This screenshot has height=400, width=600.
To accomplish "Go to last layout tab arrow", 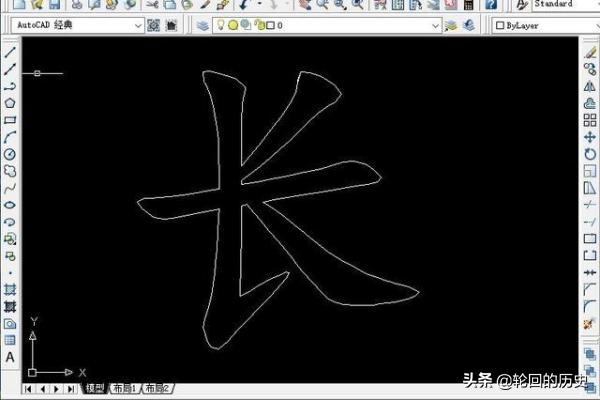I will pyautogui.click(x=71, y=389).
